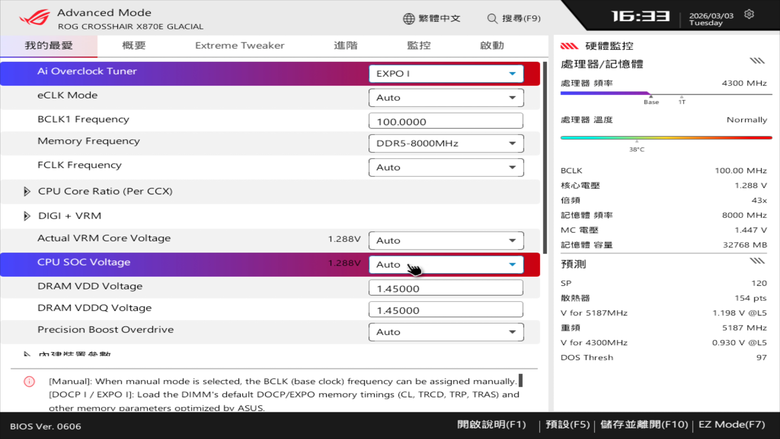Click the processor temperature gradient bar
Image resolution: width=780 pixels, height=439 pixels.
[x=666, y=138]
